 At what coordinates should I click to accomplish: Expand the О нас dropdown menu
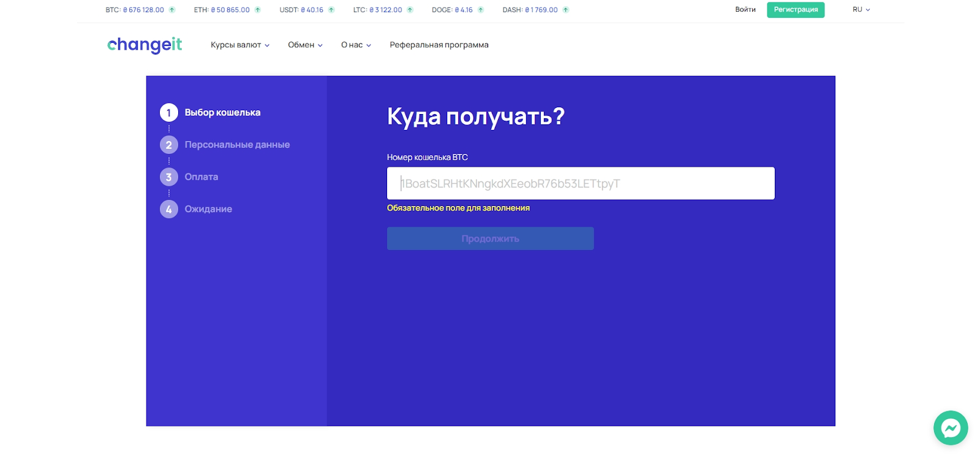(356, 45)
